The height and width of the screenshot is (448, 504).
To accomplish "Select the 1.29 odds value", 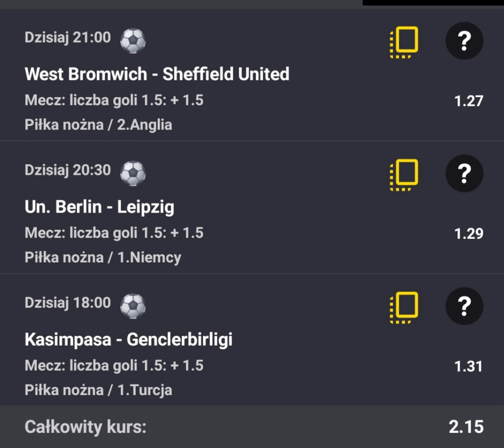I will [468, 233].
